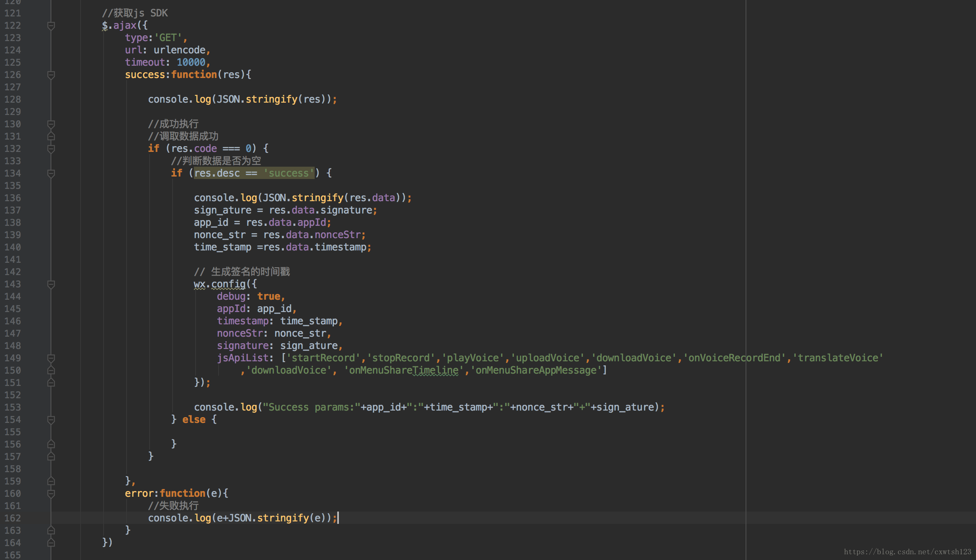
Task: Click the else block closing fold marker on line 156
Action: point(51,444)
